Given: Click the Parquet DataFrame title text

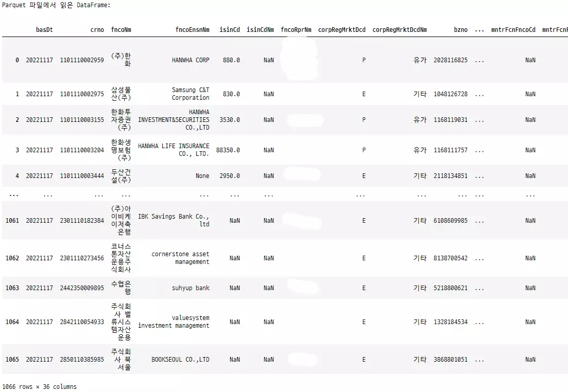Looking at the screenshot, I should [x=56, y=5].
